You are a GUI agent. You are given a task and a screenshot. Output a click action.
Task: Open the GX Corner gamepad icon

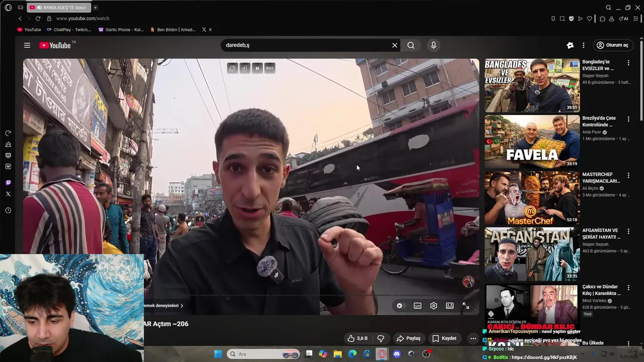pyautogui.click(x=21, y=8)
